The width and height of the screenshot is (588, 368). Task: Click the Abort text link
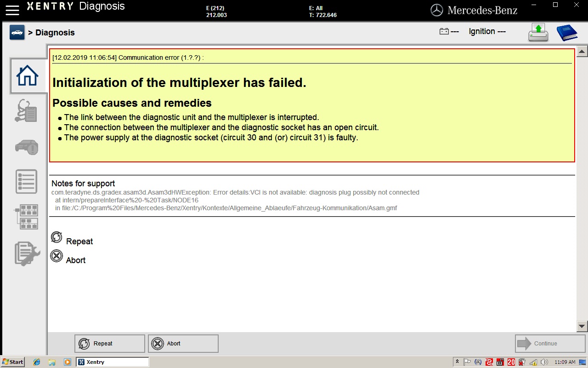pyautogui.click(x=76, y=260)
